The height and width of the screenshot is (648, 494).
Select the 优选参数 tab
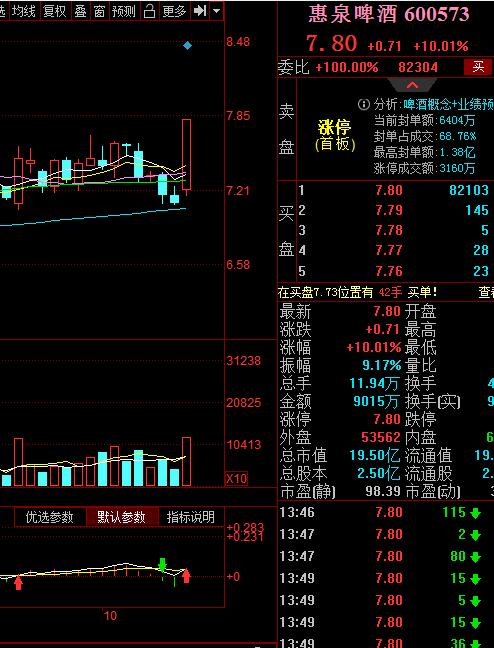pyautogui.click(x=50, y=517)
